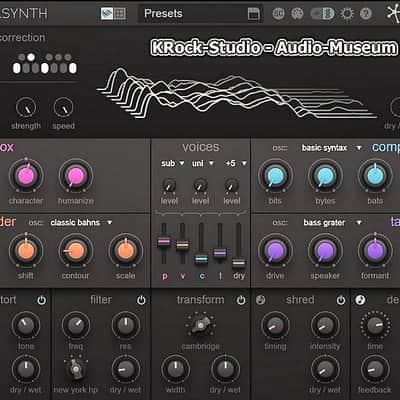Click the purple drive knob
Viewport: 400px width, 400px height.
click(x=275, y=251)
